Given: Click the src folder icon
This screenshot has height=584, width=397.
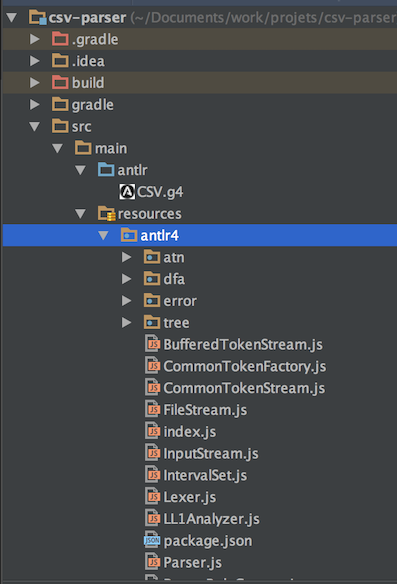Looking at the screenshot, I should pos(60,127).
